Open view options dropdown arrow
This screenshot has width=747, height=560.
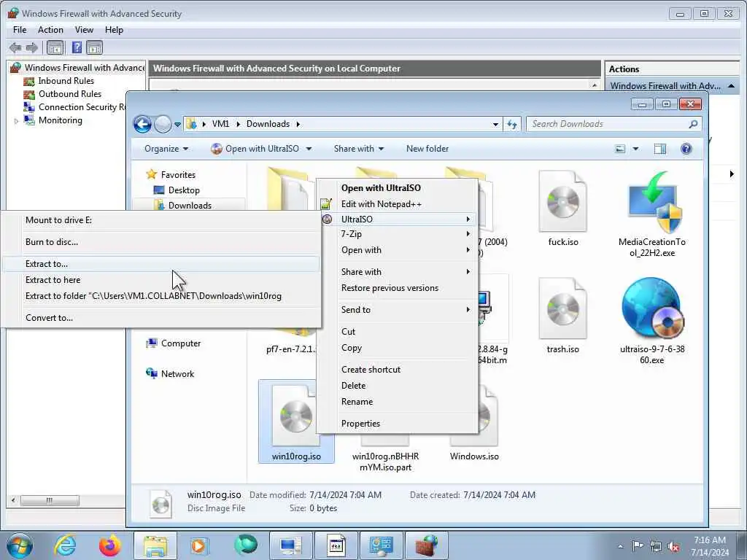coord(635,149)
